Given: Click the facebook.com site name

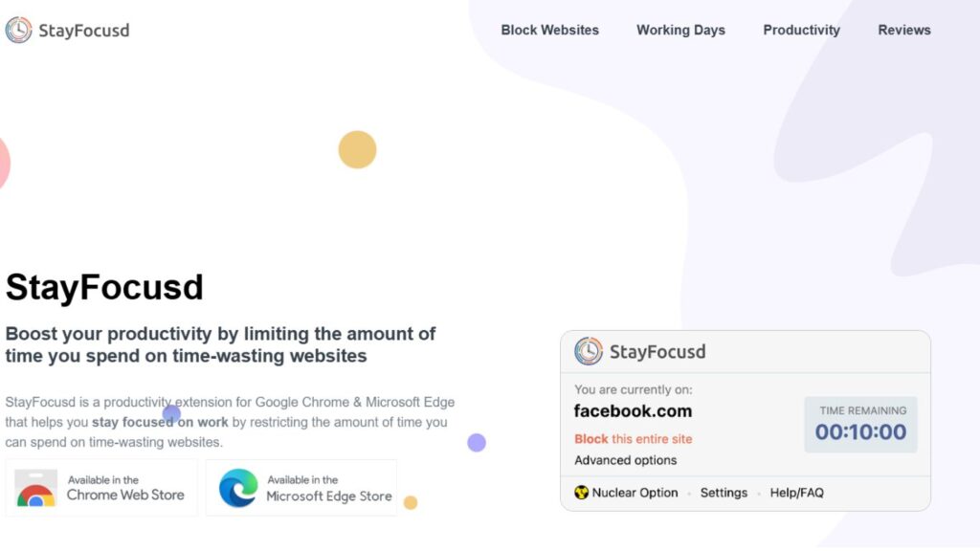Looking at the screenshot, I should tap(635, 410).
